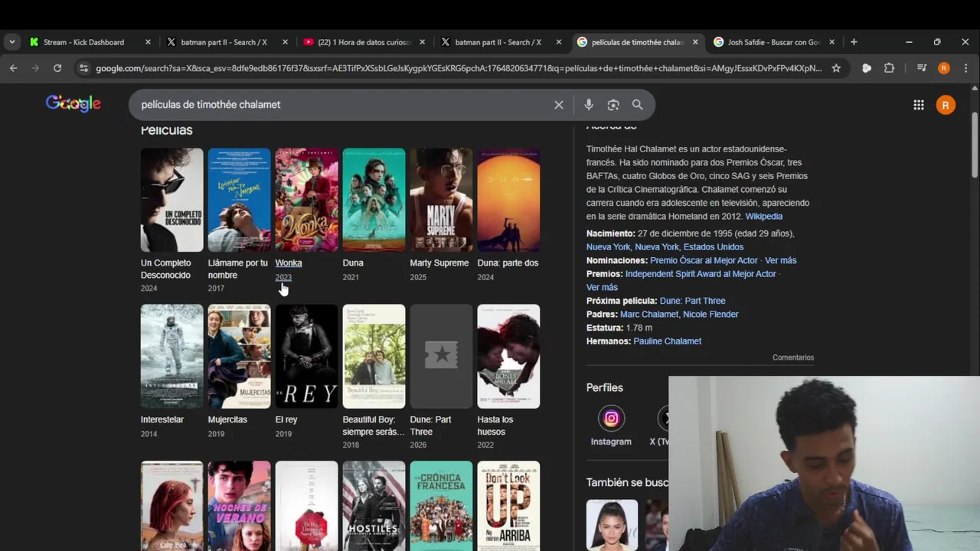This screenshot has width=980, height=551.
Task: Open Premio Óscar al Mejor Actor link
Action: [704, 261]
